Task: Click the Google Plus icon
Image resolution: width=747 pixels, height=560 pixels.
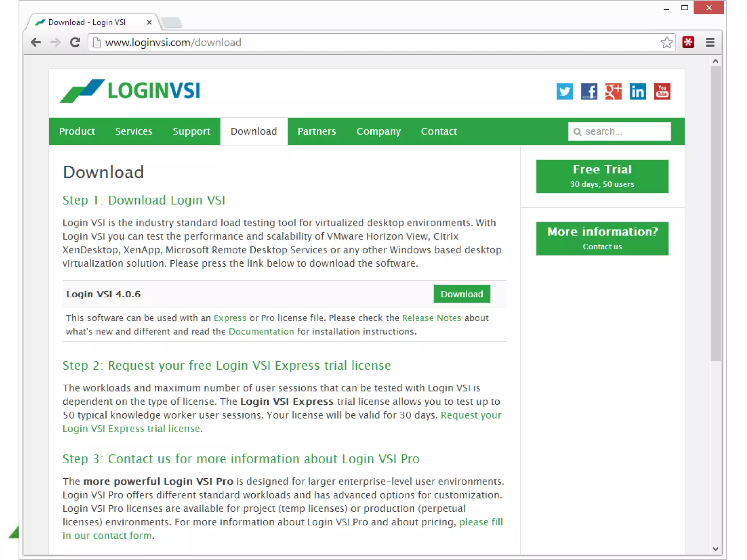Action: click(x=613, y=92)
